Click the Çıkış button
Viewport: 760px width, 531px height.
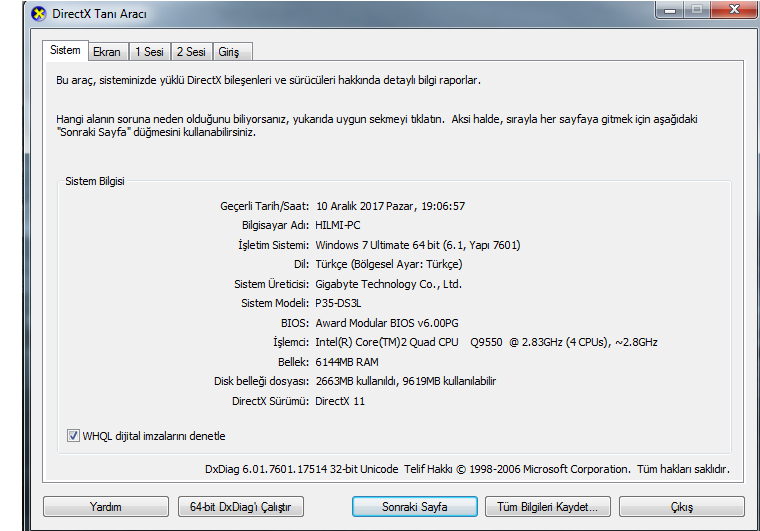click(681, 507)
